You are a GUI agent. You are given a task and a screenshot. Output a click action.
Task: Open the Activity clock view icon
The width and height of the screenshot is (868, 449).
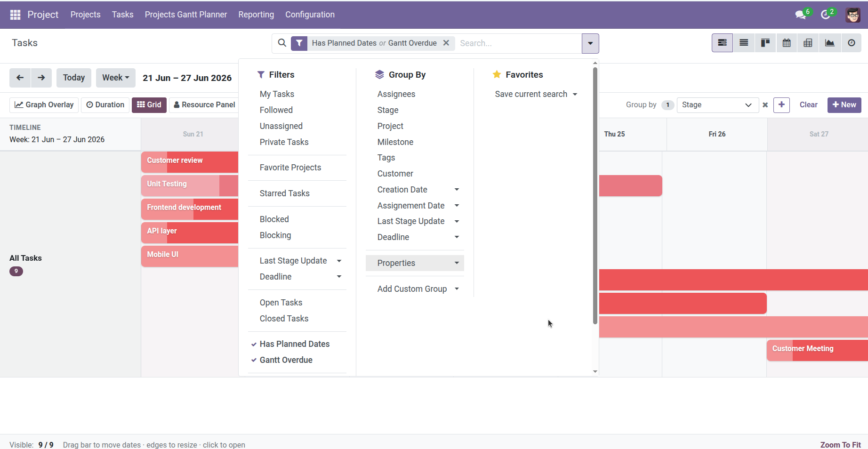[x=851, y=43]
